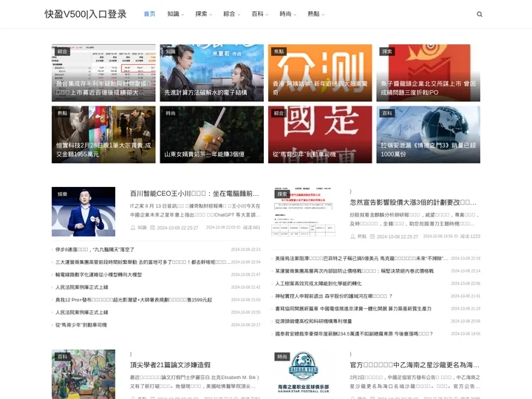Open list item 三大運營商集團高管前段時間紛繁舉動
Image resolution: width=532 pixels, height=399 pixels.
tap(143, 262)
